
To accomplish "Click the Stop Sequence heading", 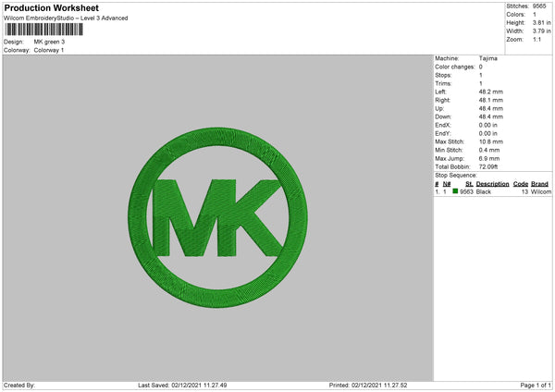I will 456,175.
